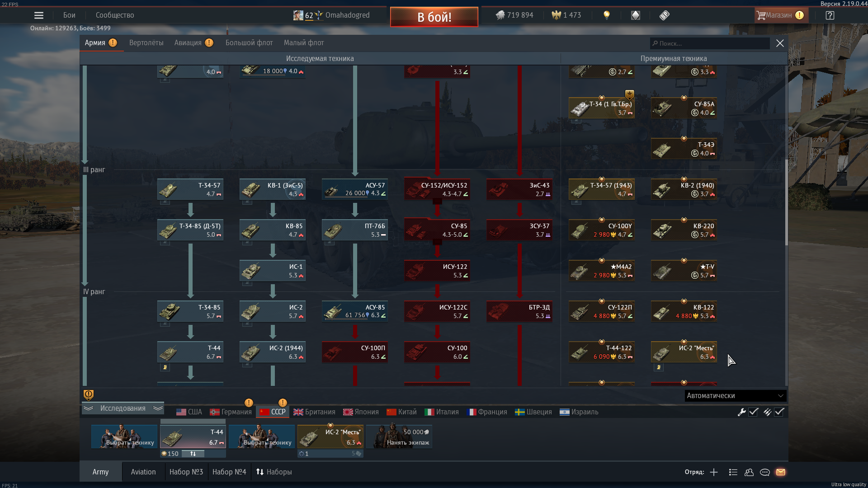The image size is (868, 488).
Task: Select premium Т-34Э tank
Action: [684, 149]
